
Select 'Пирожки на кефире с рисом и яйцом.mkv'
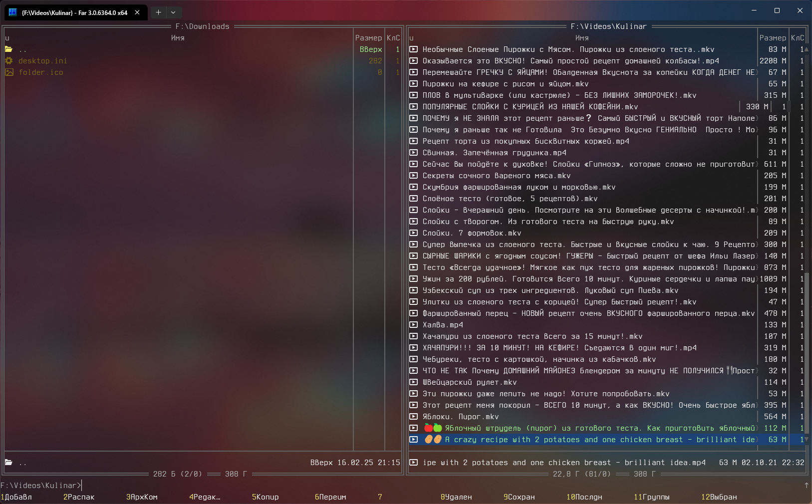(x=506, y=84)
